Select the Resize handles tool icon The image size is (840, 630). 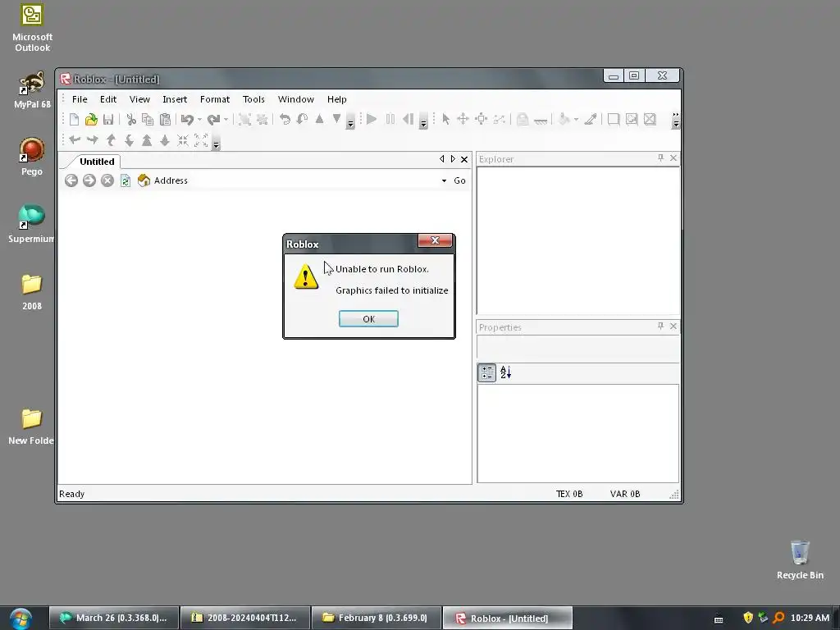pyautogui.click(x=481, y=119)
